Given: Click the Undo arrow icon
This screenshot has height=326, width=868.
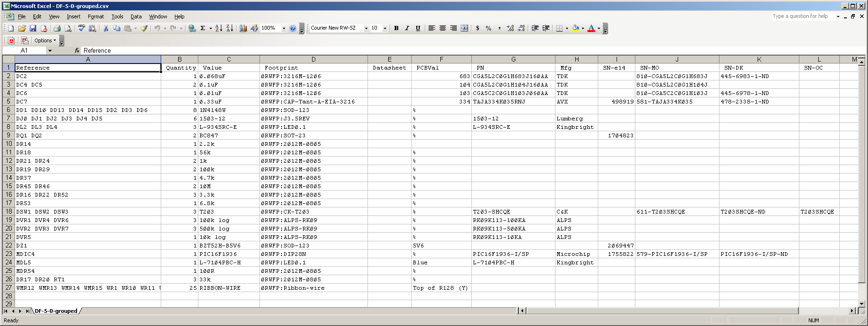Looking at the screenshot, I should coord(157,28).
